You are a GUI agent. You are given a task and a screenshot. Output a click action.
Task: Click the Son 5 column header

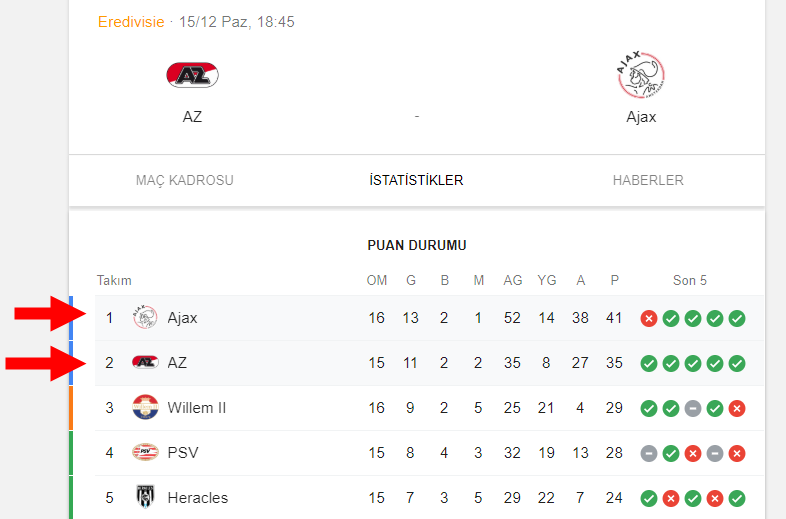690,280
